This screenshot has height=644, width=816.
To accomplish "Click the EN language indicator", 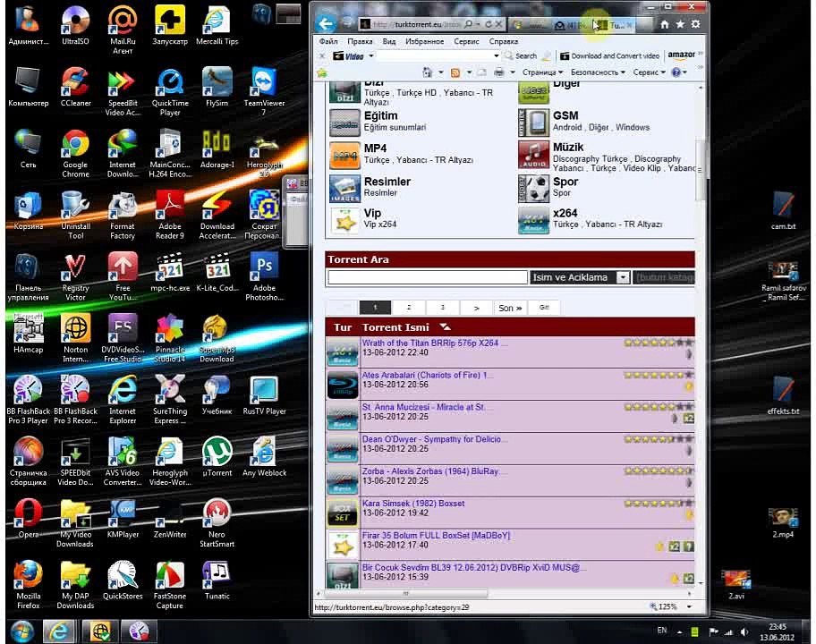I will coord(661,631).
